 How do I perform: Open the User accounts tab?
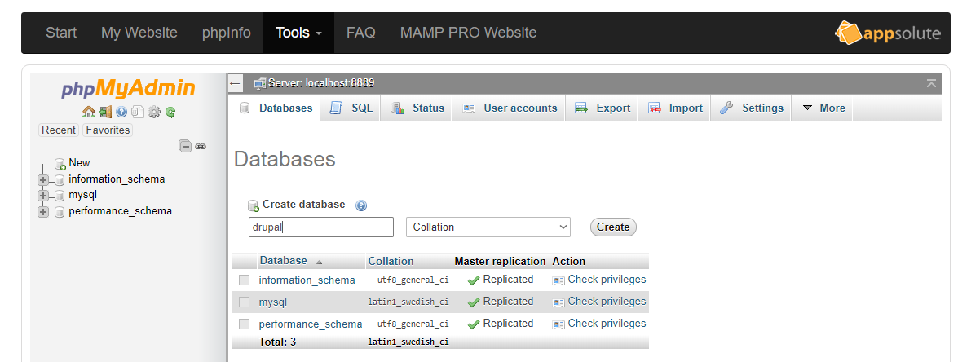tap(509, 108)
